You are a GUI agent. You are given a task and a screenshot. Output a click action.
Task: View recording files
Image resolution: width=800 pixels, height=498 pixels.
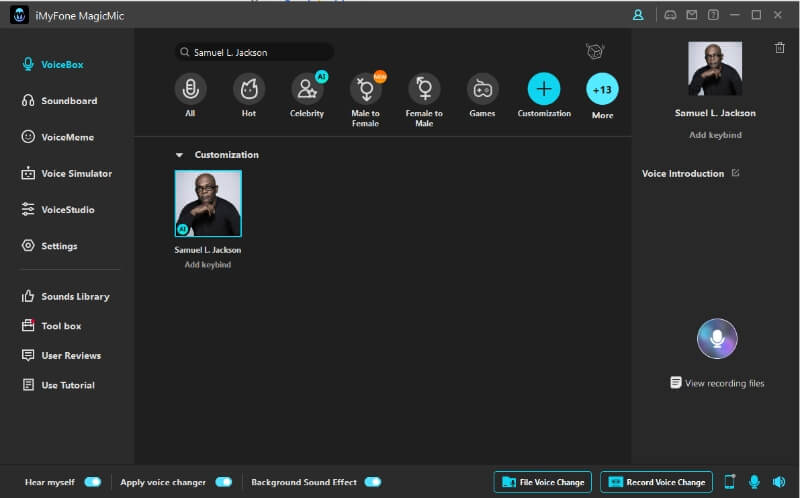click(717, 383)
